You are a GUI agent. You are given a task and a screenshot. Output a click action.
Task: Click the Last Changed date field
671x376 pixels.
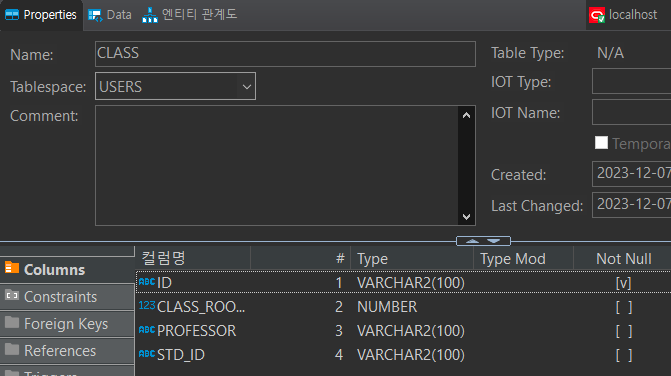coord(632,205)
